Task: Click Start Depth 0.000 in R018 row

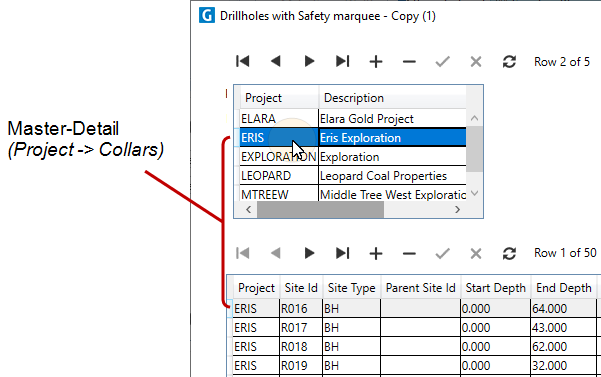Action: (x=496, y=346)
